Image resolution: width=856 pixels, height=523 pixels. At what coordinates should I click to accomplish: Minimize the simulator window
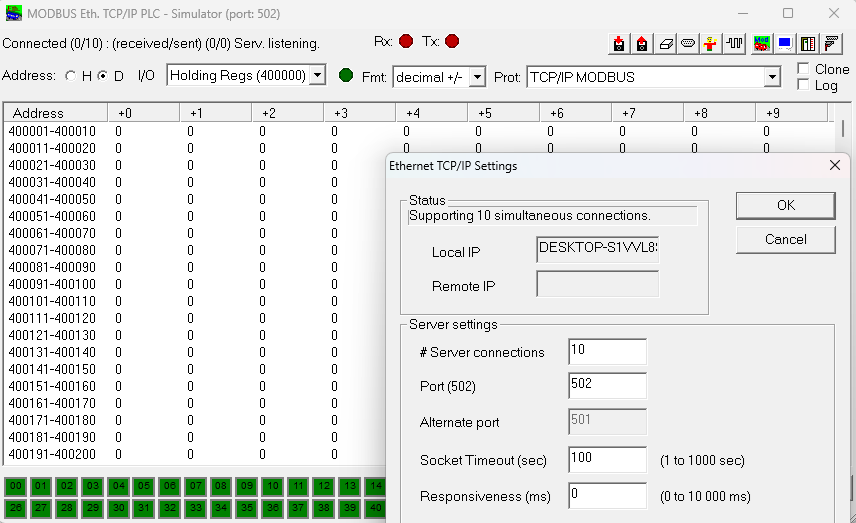pos(742,13)
